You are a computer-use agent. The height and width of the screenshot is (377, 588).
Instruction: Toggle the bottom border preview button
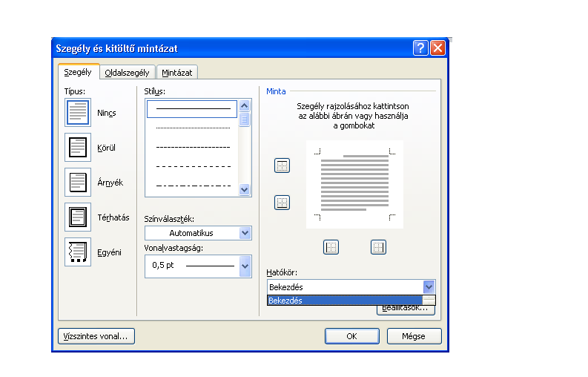[282, 203]
